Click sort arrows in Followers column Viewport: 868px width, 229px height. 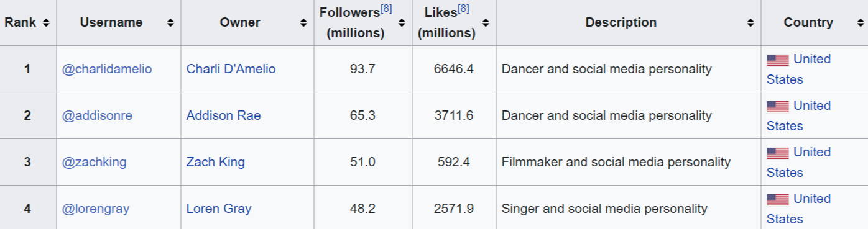pos(401,23)
